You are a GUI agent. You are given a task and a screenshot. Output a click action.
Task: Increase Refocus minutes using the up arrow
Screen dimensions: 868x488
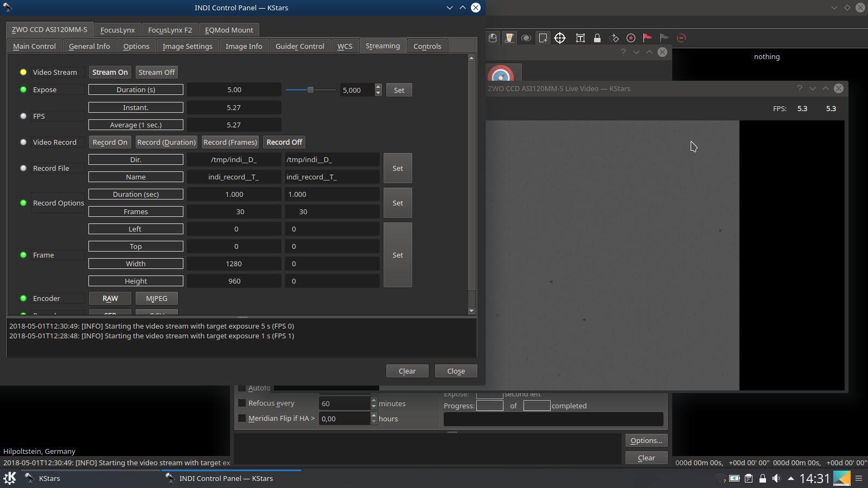(x=374, y=400)
